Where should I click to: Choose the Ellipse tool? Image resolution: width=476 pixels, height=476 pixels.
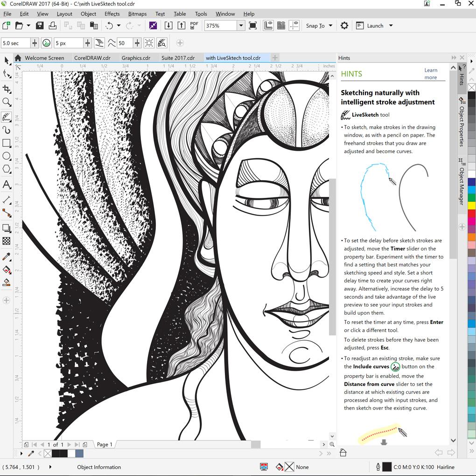tap(7, 156)
